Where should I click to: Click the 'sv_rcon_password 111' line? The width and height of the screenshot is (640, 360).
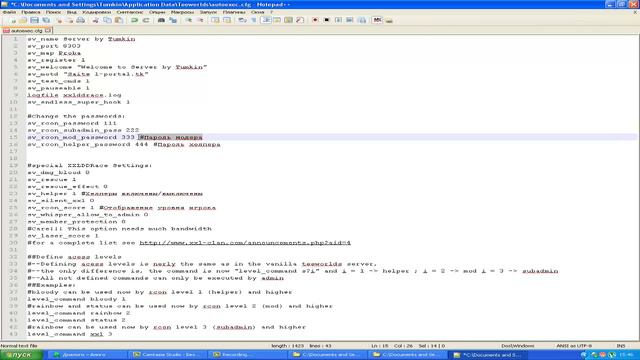(72, 123)
